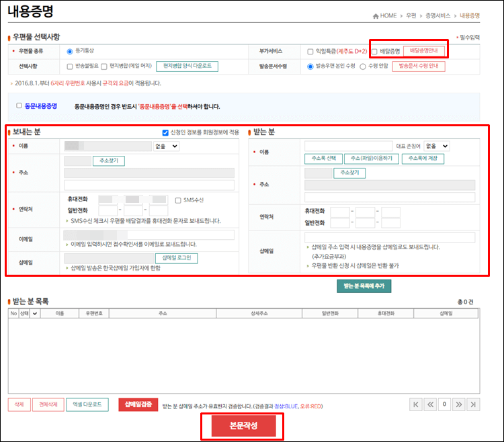
Task: Focus recipient 휴대전화 first number field
Action: [x=340, y=212]
